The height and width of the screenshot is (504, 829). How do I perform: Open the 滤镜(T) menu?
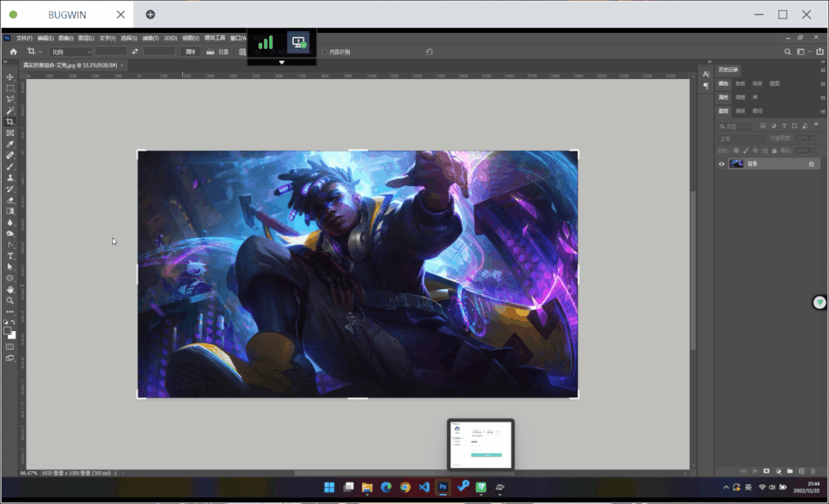(150, 38)
